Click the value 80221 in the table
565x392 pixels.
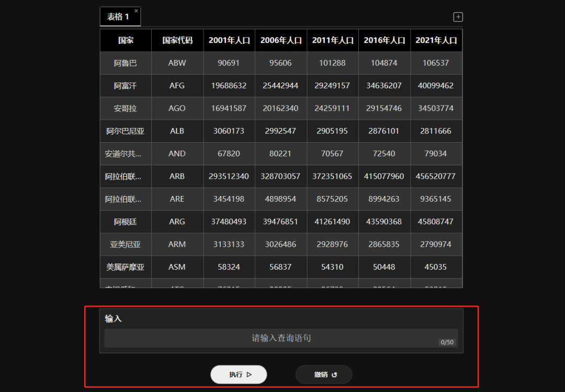[x=281, y=154]
